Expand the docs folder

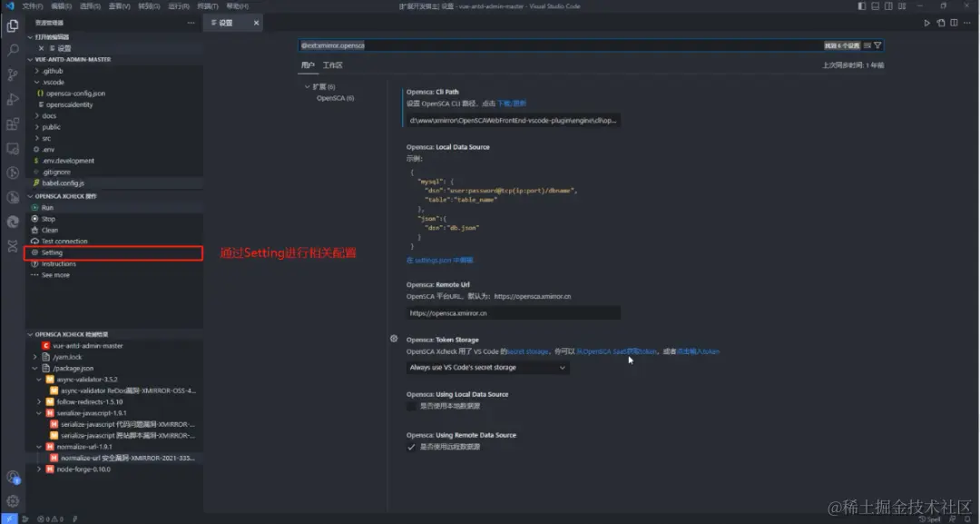tap(37, 115)
